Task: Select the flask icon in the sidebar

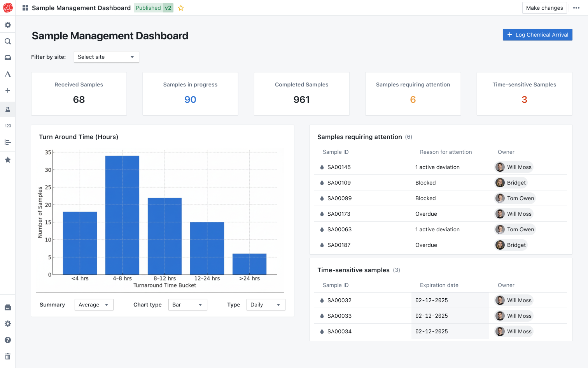Action: [7, 110]
